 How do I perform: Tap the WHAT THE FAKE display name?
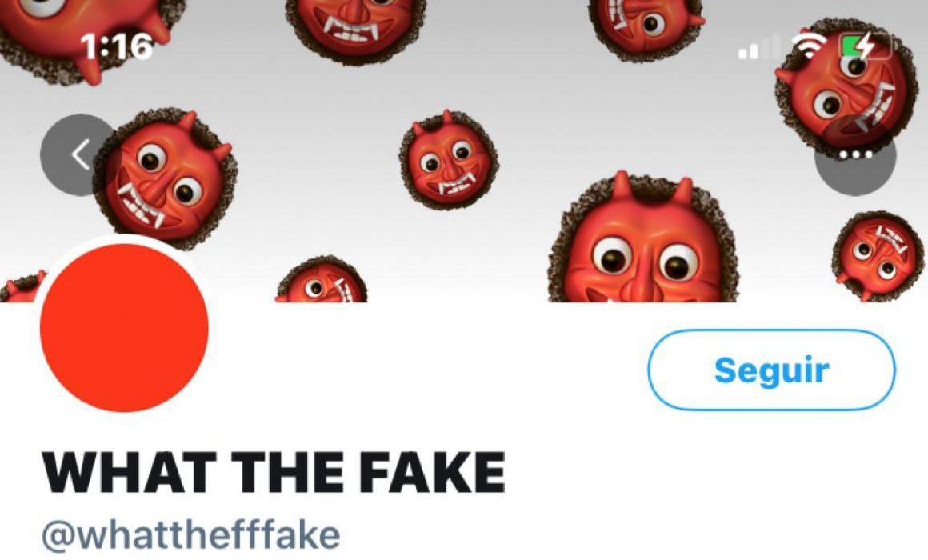(274, 472)
